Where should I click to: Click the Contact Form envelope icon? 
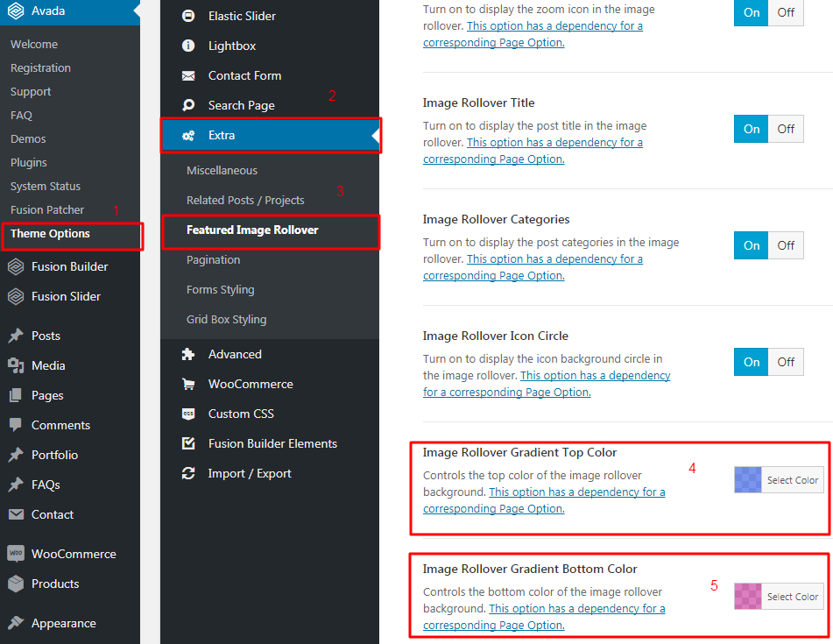point(187,75)
